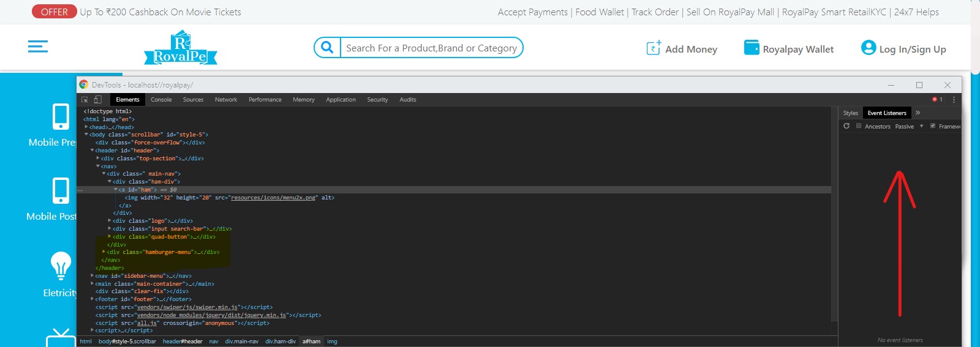
Task: Expand the div top-section node
Action: pyautogui.click(x=98, y=158)
